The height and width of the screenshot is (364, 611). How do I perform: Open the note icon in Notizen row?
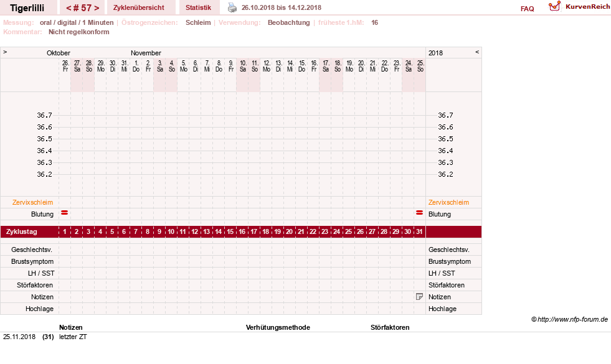click(419, 297)
